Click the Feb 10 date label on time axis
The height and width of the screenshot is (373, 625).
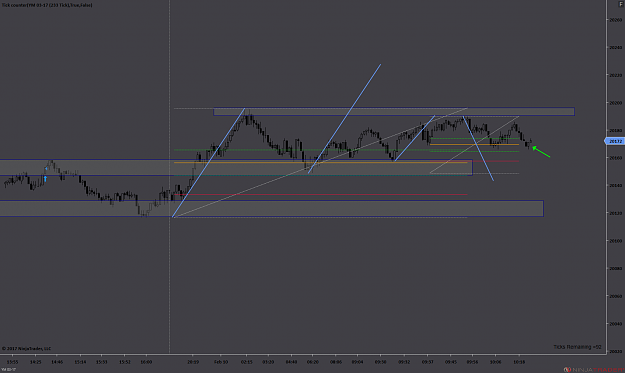(x=221, y=362)
